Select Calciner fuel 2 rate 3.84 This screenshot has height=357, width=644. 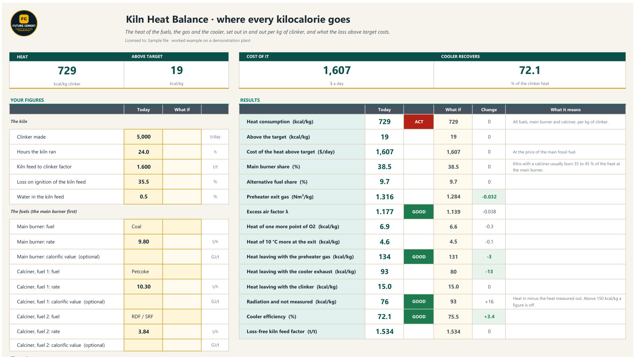(144, 332)
